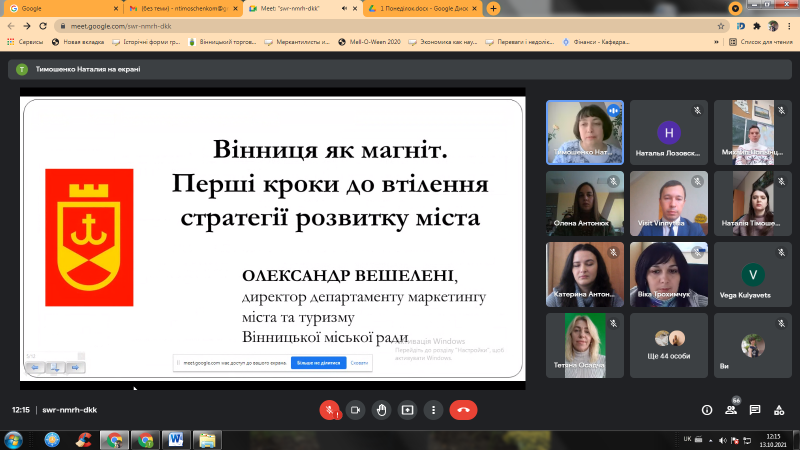Click the present screen button
This screenshot has width=800, height=450.
click(x=408, y=410)
